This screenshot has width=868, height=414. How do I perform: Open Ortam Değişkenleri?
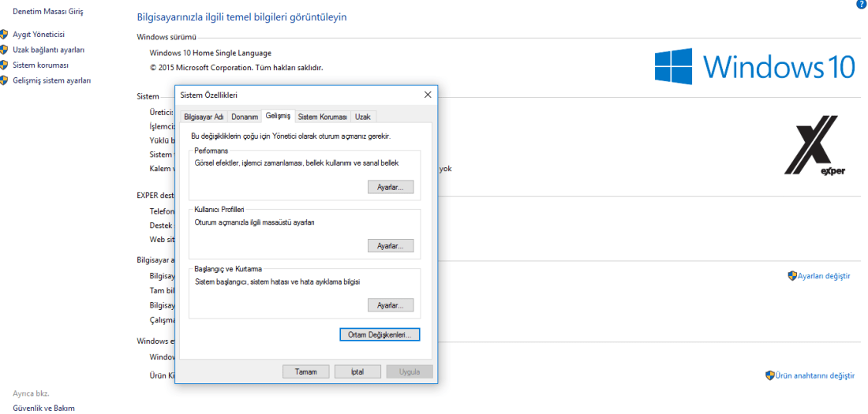pyautogui.click(x=379, y=335)
